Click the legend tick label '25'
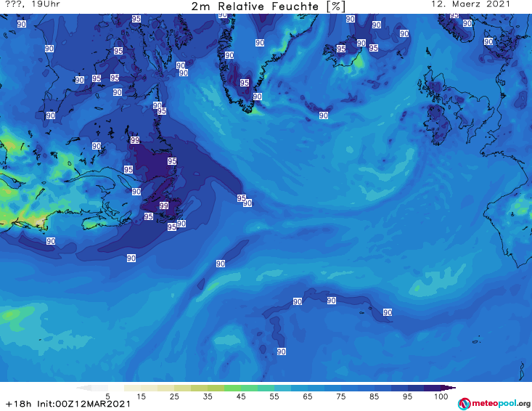The image size is (532, 411). [x=174, y=396]
